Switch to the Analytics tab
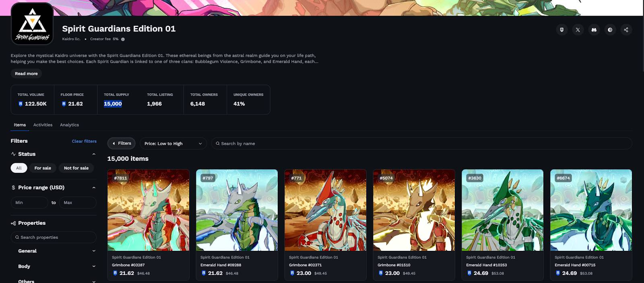This screenshot has width=644, height=283. tap(69, 125)
